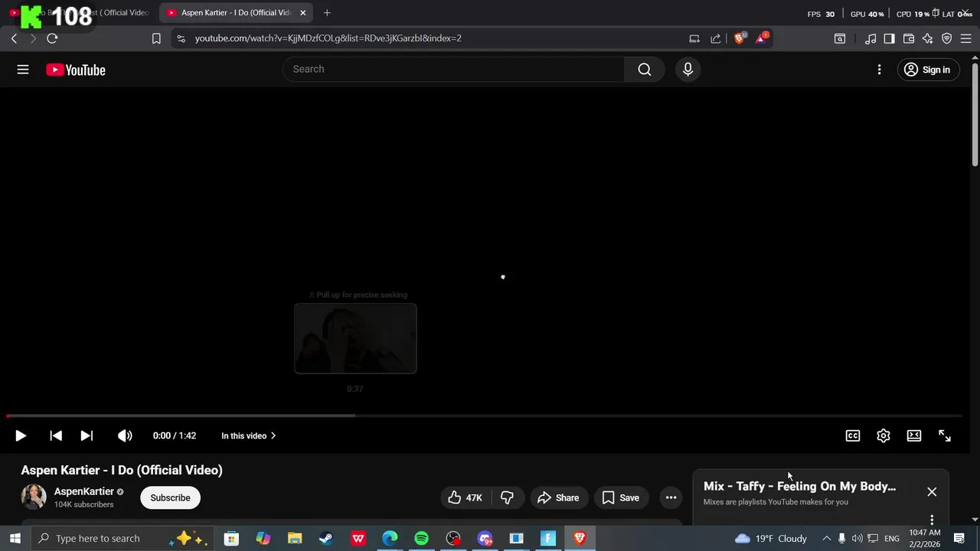
Task: Switch to theater mode
Action: click(914, 435)
